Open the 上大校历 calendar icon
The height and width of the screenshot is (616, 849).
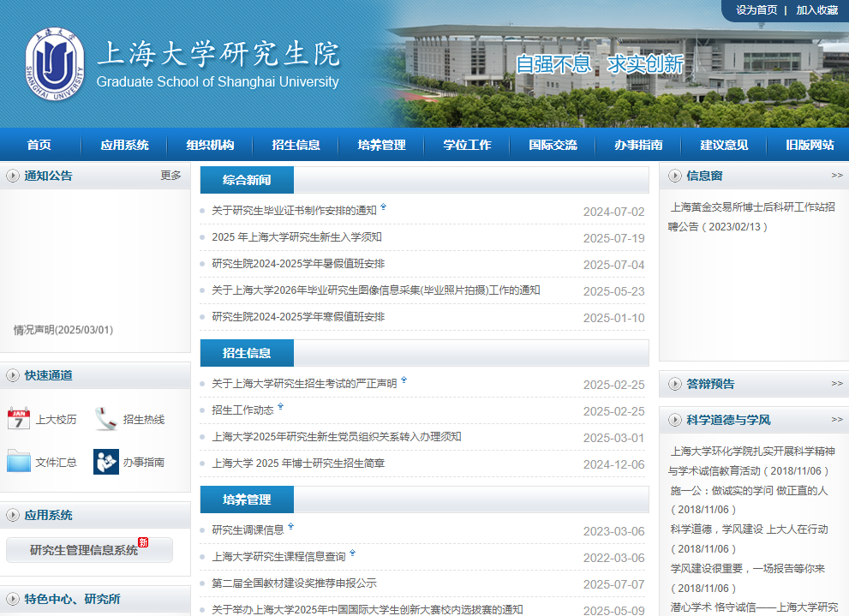tap(19, 419)
